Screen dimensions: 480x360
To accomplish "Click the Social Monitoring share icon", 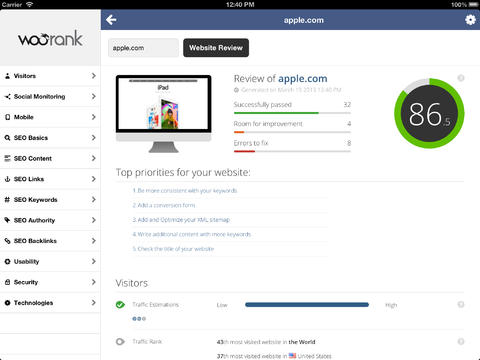I will [x=7, y=97].
